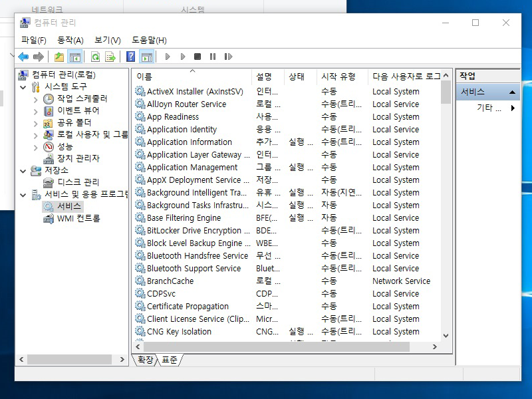Open 디스크 관리 in the tree
532x399 pixels.
pos(78,182)
